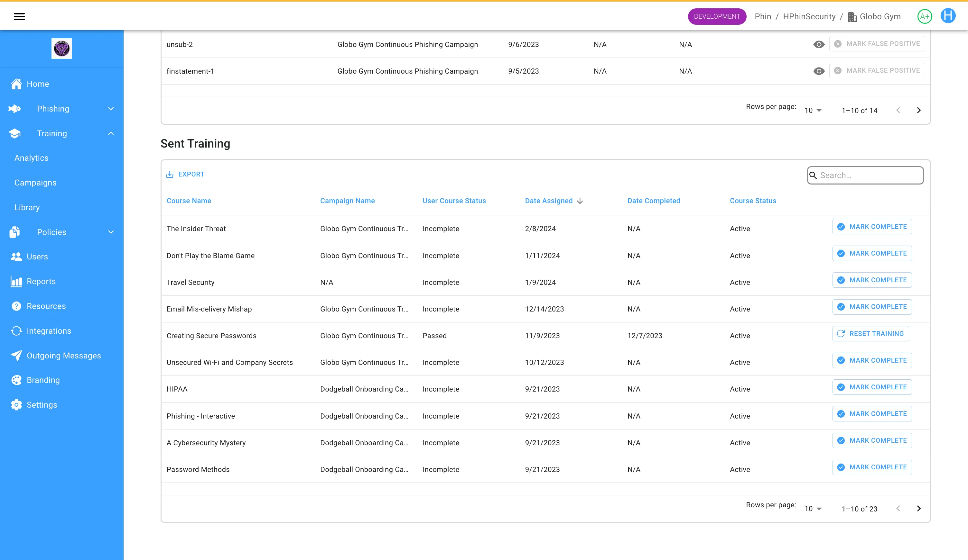This screenshot has height=560, width=968.
Task: Open Branding palette icon
Action: coord(16,380)
